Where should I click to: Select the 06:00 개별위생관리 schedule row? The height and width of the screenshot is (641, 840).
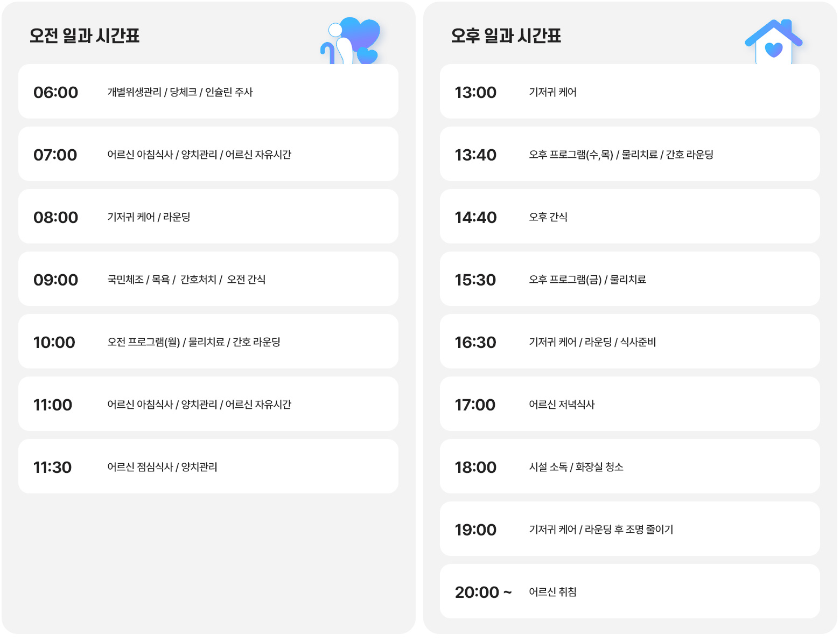208,92
